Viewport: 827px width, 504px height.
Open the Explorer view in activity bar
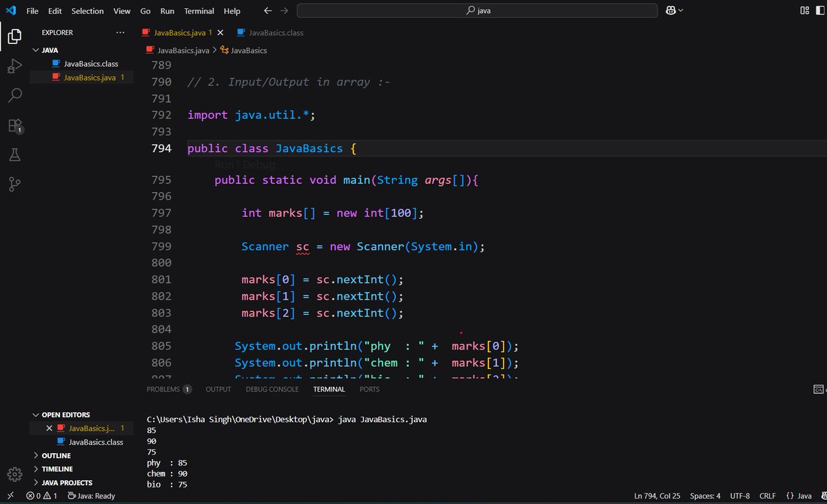[x=14, y=36]
